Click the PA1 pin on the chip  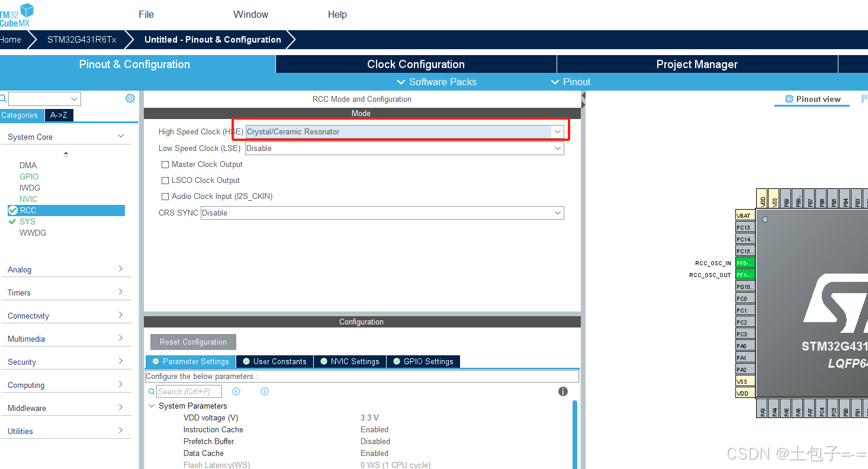pos(745,358)
